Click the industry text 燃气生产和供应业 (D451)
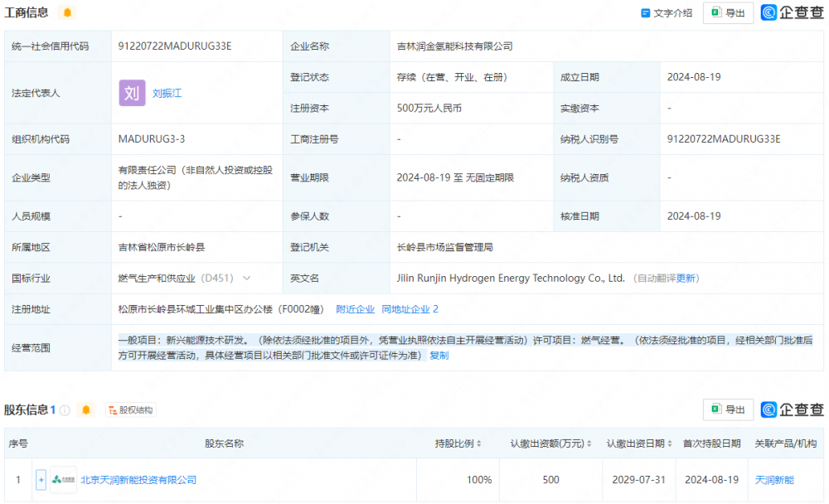Screen dimensions: 829x504 coord(176,279)
